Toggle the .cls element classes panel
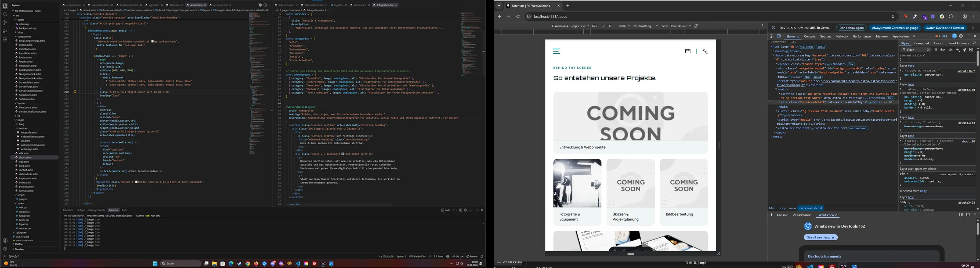Viewport: 980px width, 268px height. click(x=950, y=50)
